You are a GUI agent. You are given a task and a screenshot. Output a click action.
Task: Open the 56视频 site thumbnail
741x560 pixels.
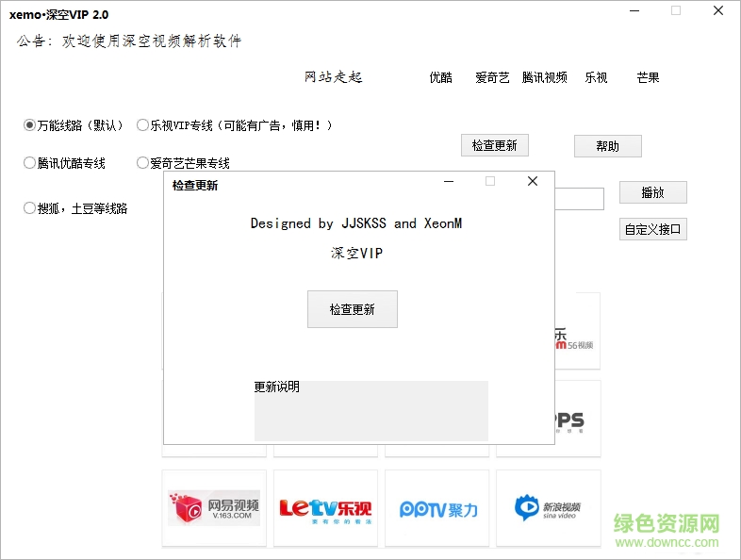[x=578, y=331]
